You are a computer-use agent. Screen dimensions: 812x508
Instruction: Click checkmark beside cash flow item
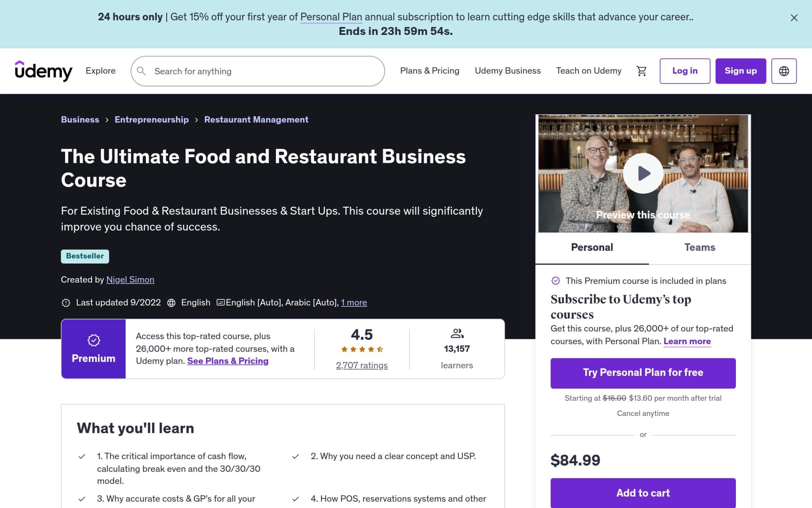(x=82, y=456)
